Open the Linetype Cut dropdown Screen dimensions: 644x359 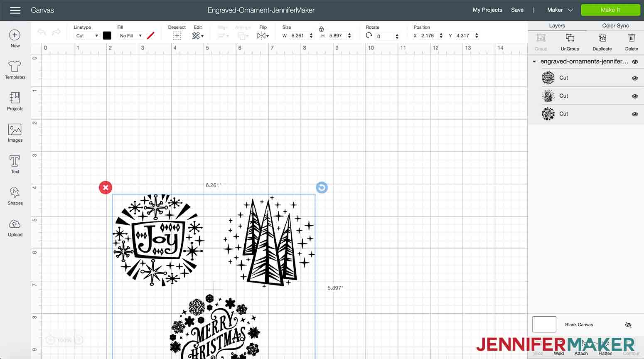point(87,36)
